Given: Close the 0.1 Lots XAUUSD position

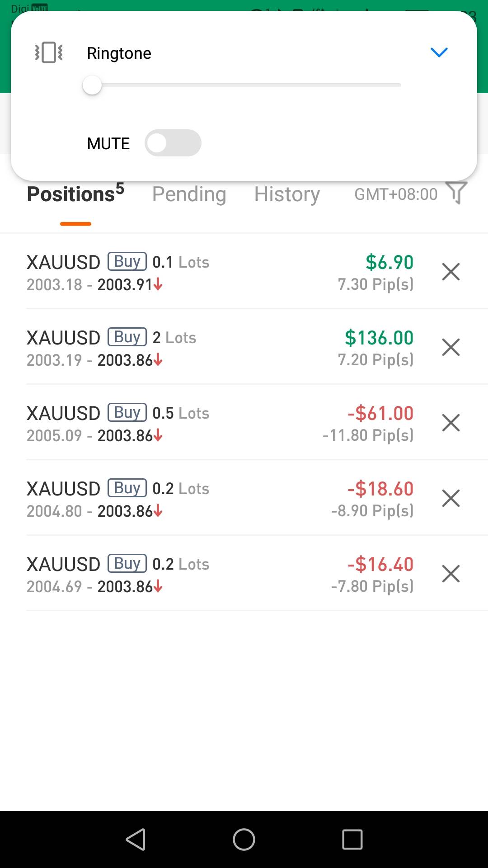Looking at the screenshot, I should (x=450, y=272).
